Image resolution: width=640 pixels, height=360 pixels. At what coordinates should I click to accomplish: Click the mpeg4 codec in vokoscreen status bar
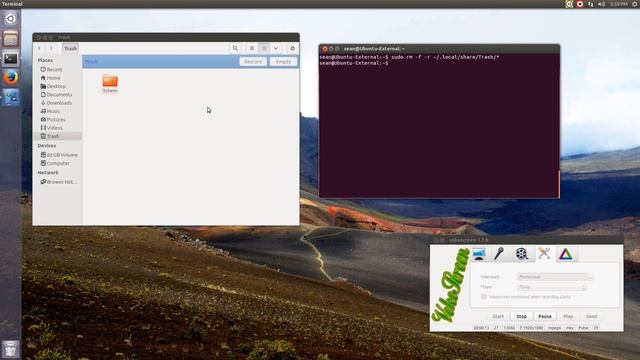pos(555,328)
